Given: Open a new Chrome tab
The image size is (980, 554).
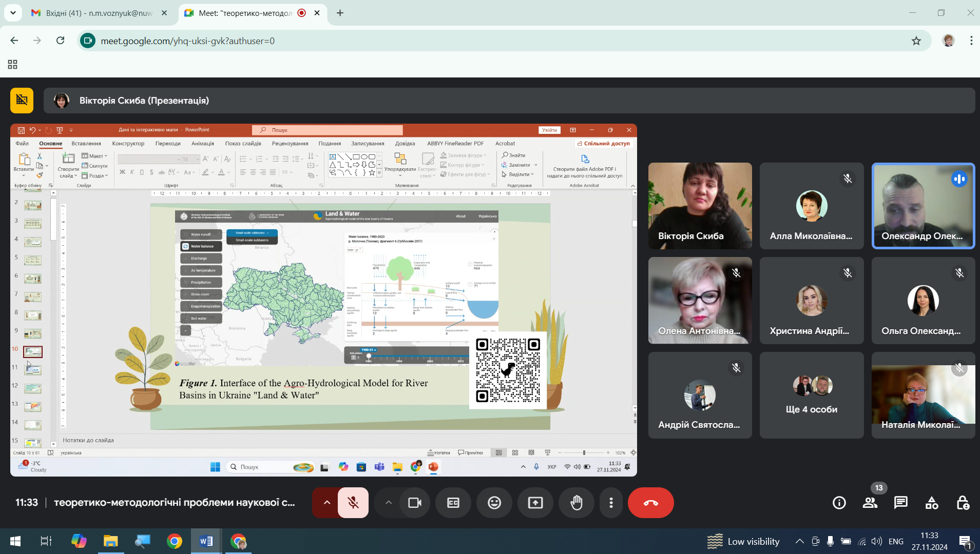Looking at the screenshot, I should tap(340, 13).
